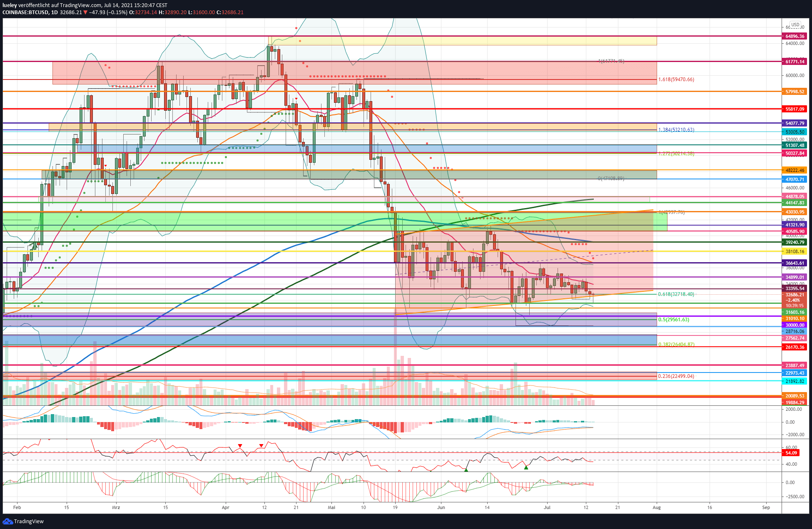Click the TradingView cloud logo icon
This screenshot has width=812, height=529.
(7, 521)
